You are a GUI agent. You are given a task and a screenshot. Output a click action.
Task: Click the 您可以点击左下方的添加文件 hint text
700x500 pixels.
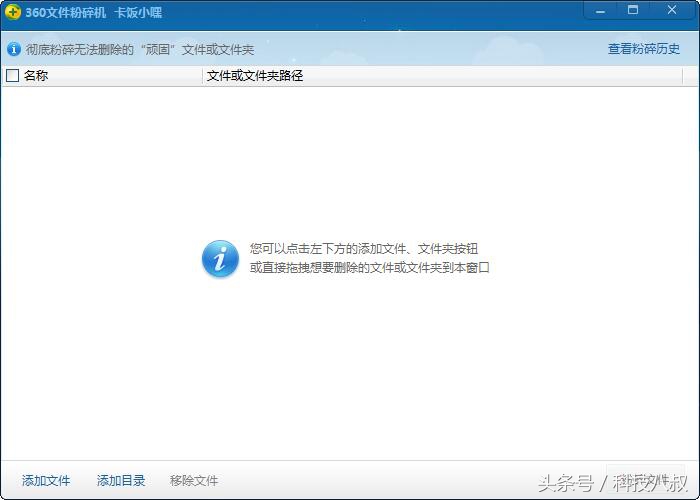pyautogui.click(x=364, y=249)
